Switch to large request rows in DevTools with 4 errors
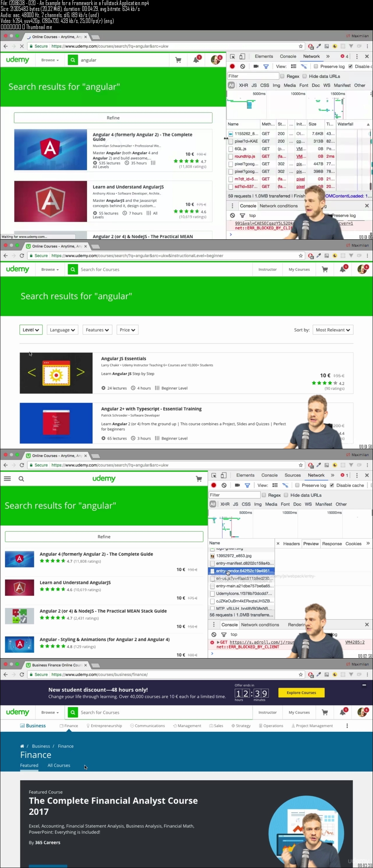 point(294,66)
